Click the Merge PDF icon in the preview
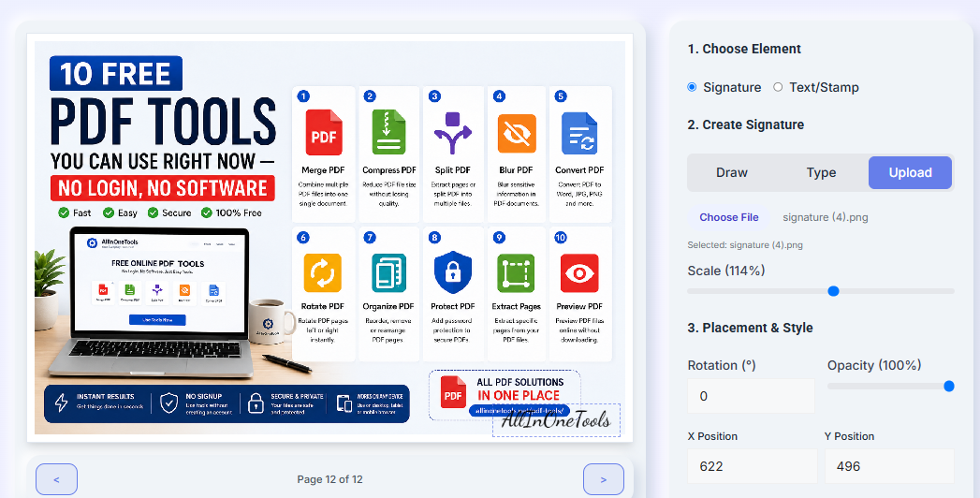980x498 pixels. coord(324,133)
